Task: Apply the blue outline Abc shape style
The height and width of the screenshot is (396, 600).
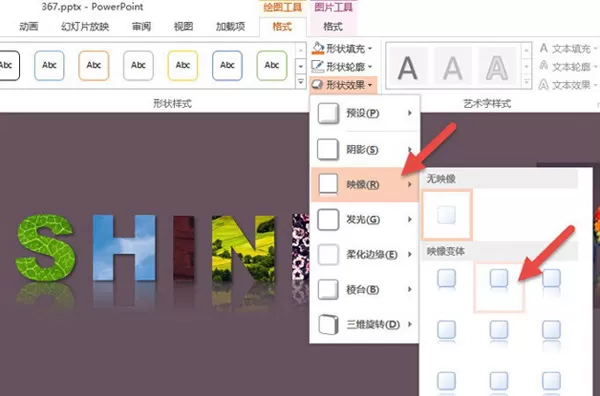Action: tap(49, 65)
